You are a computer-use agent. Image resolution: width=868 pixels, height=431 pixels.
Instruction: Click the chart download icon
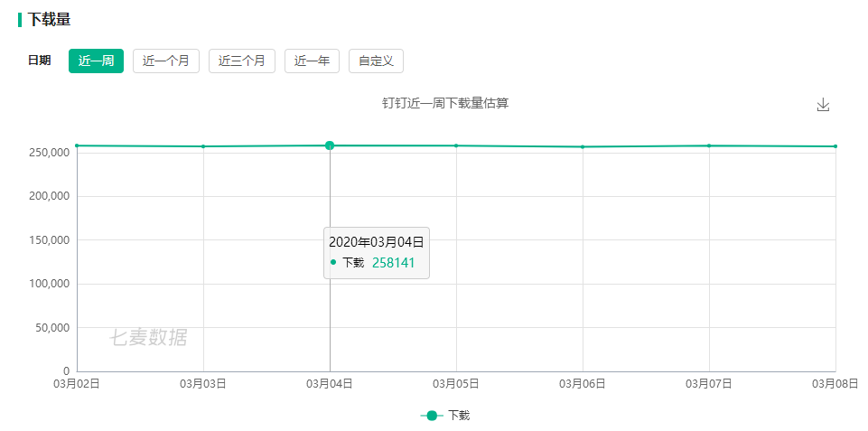[x=823, y=105]
